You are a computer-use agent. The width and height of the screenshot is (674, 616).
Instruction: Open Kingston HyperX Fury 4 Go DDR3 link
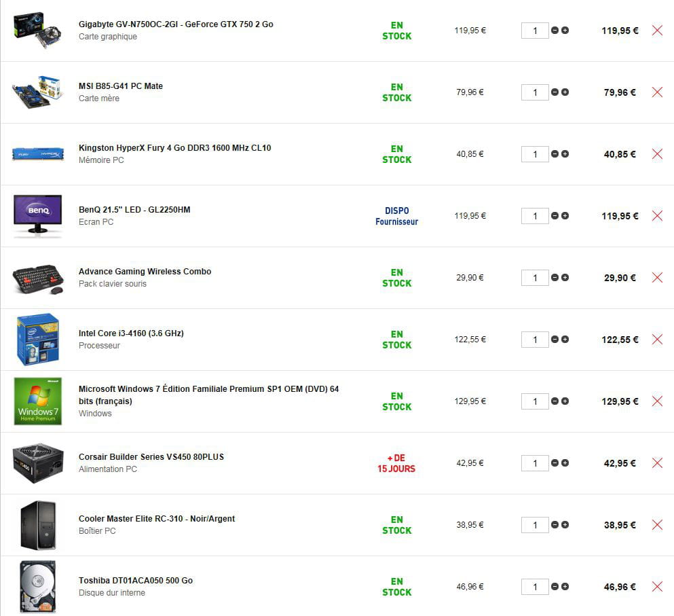click(x=174, y=148)
